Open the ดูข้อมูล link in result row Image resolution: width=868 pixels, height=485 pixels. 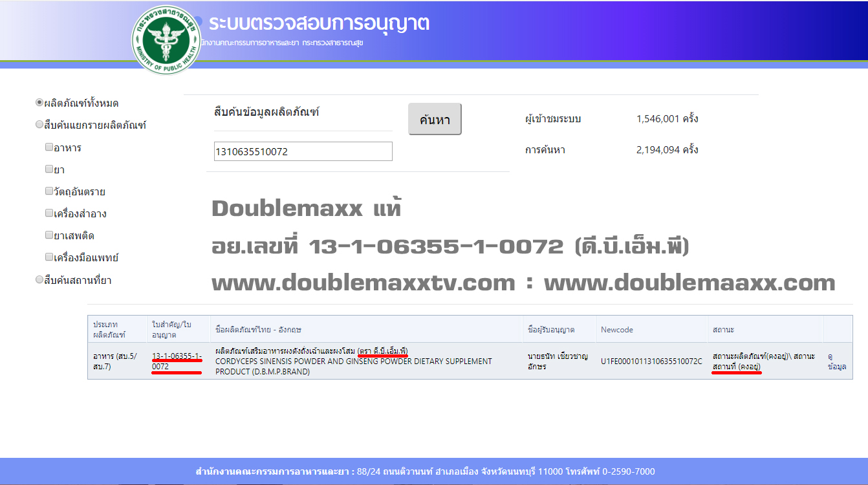tap(837, 361)
